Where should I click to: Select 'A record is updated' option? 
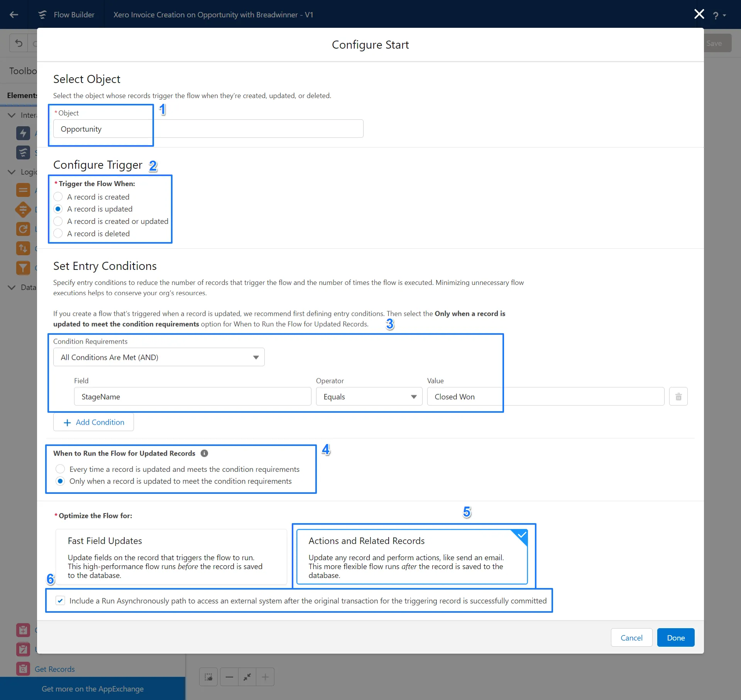coord(58,209)
